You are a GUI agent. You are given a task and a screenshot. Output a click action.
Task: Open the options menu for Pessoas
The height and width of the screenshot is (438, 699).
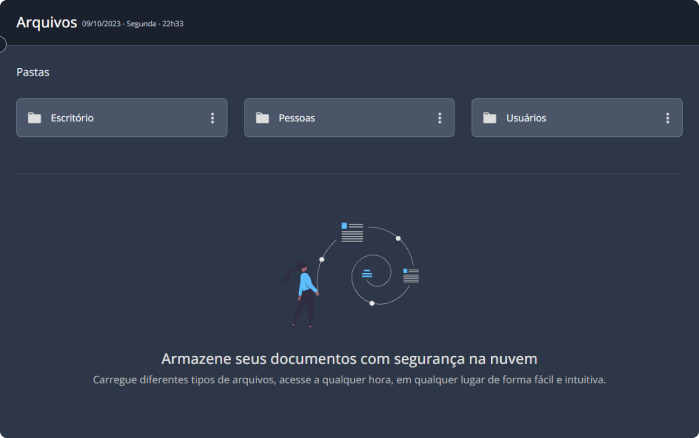(x=440, y=118)
